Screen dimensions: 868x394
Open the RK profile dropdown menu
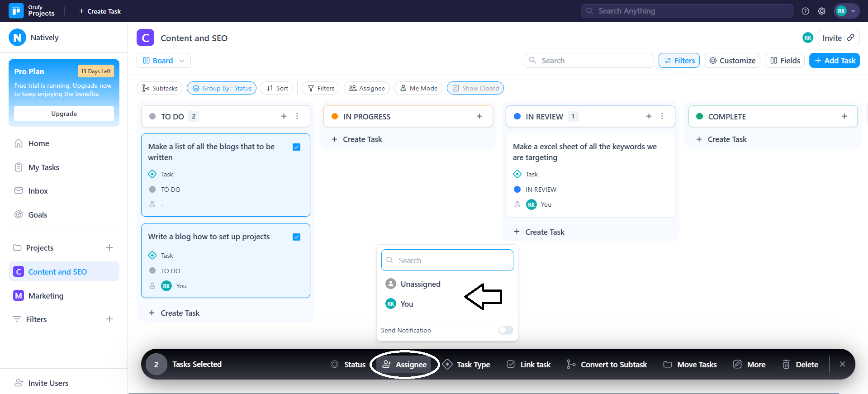coord(846,11)
